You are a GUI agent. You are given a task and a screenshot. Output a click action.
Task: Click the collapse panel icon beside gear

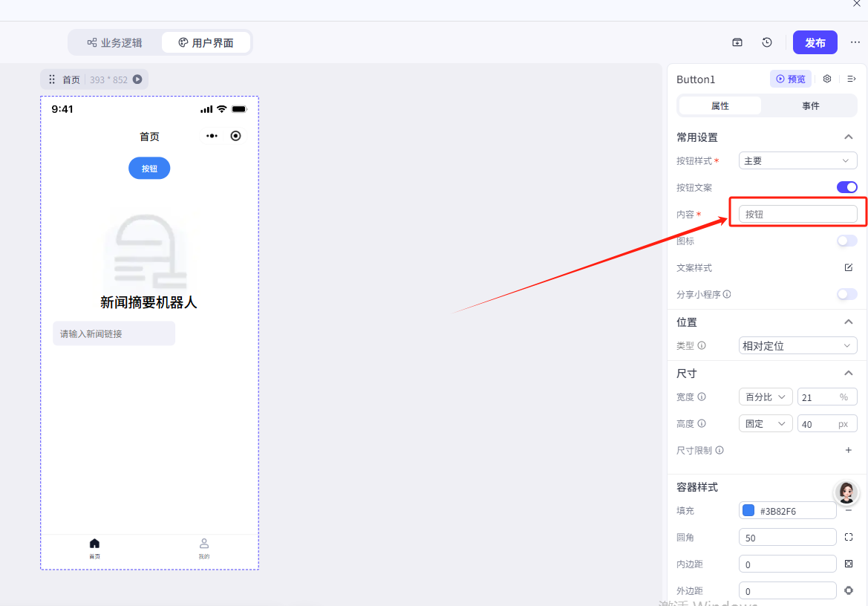[851, 79]
